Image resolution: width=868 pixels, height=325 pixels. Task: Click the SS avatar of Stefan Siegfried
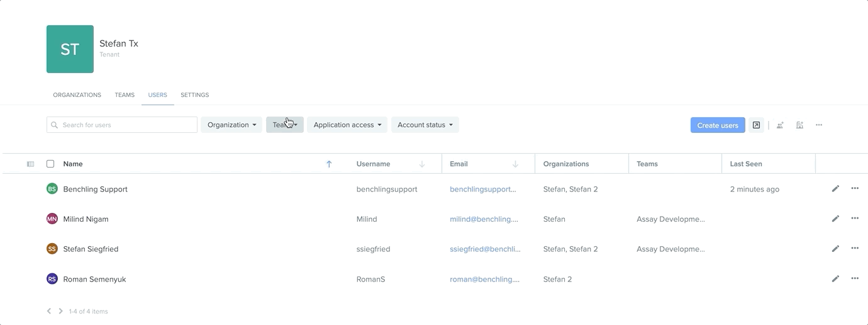[x=52, y=249]
